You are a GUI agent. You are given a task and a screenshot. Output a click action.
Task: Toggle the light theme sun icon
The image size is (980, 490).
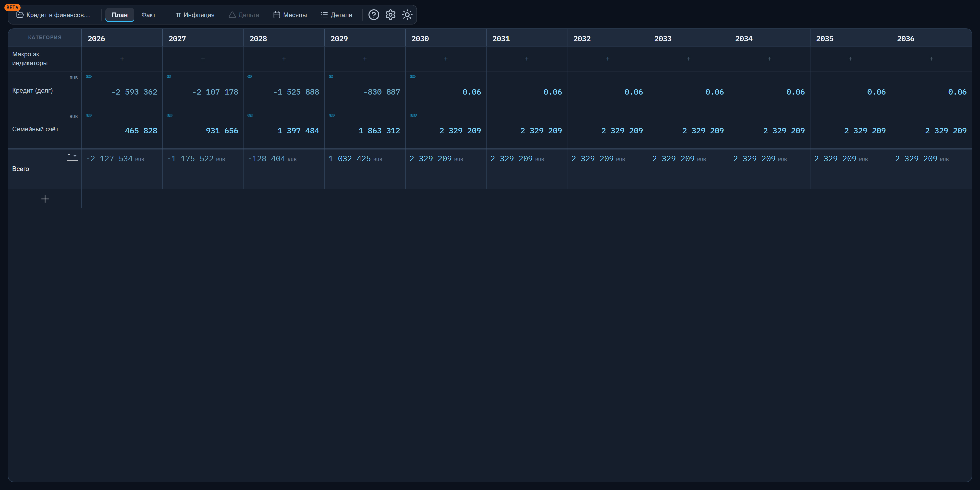click(407, 15)
